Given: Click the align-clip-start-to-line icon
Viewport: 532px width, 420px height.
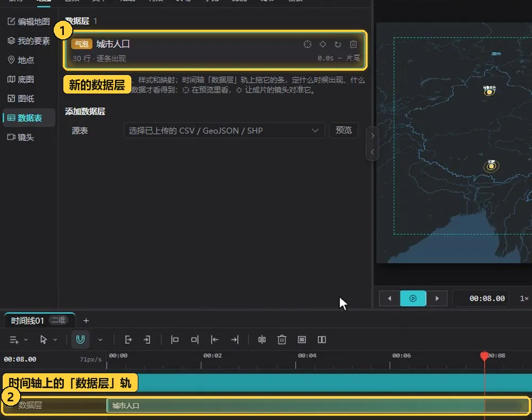Looking at the screenshot, I should click(174, 340).
